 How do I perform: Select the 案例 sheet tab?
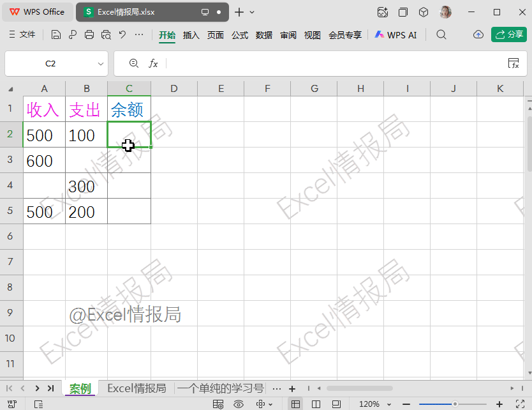pos(80,388)
